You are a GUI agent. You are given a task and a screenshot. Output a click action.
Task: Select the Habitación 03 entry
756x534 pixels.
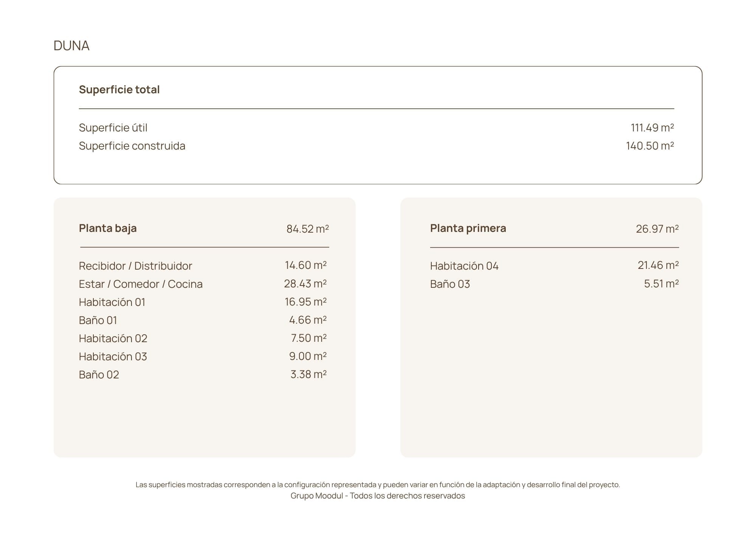[203, 356]
